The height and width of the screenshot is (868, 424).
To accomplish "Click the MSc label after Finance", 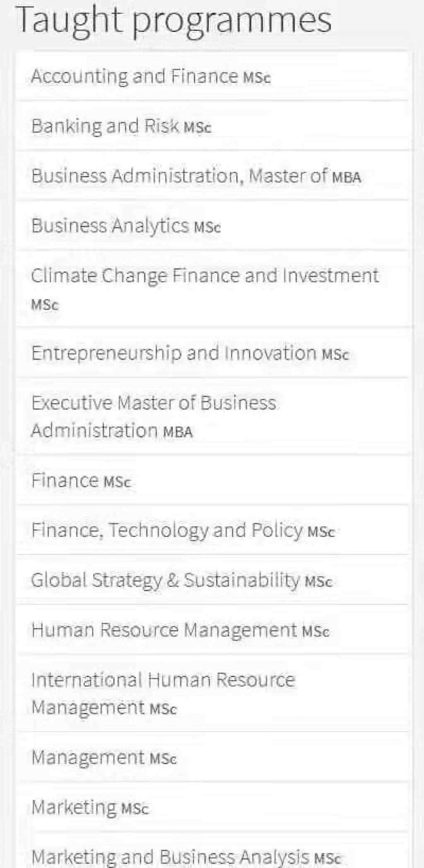I will 117,482.
